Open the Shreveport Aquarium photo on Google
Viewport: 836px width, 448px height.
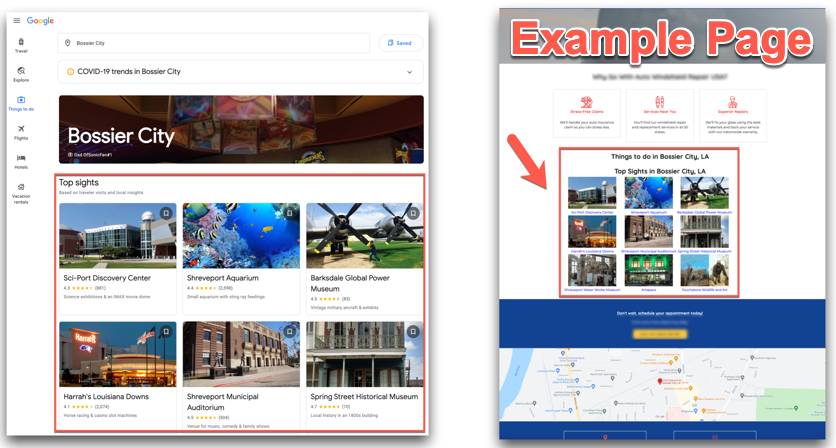[x=241, y=235]
